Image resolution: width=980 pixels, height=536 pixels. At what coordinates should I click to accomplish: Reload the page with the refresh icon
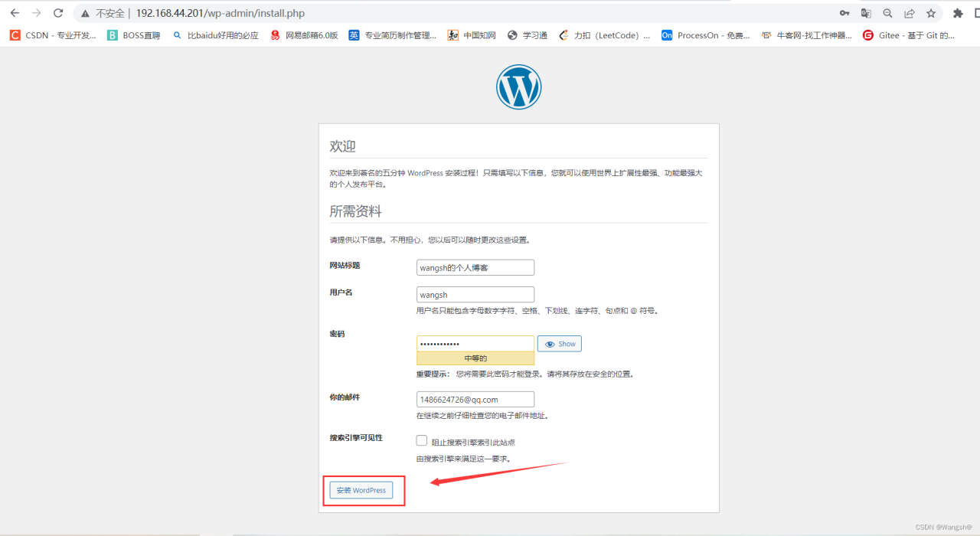58,13
